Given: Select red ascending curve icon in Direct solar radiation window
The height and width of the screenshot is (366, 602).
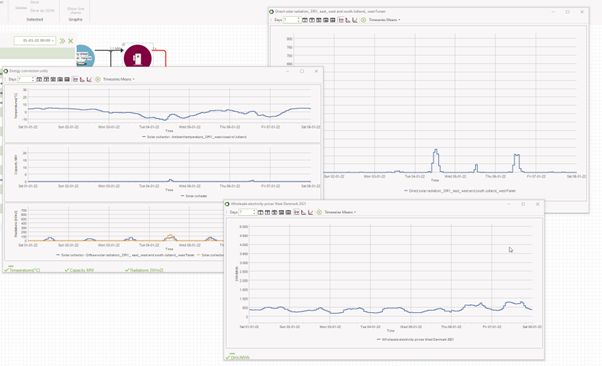Looking at the screenshot, I should click(355, 20).
